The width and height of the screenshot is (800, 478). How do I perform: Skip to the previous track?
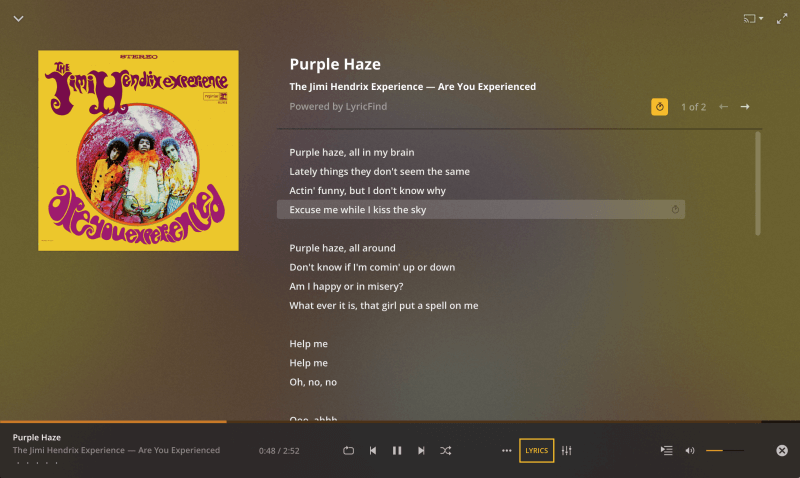(x=373, y=450)
